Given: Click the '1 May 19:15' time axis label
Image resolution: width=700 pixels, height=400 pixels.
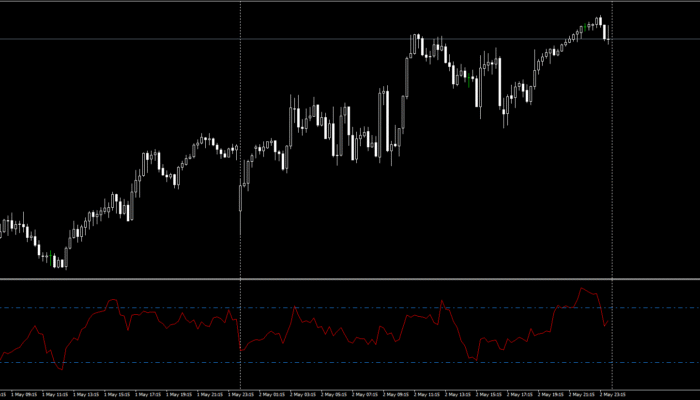Looking at the screenshot, I should (x=179, y=395).
